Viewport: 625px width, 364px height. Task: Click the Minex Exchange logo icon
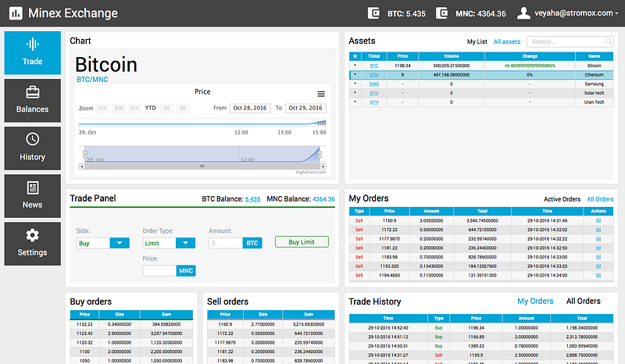pos(16,13)
